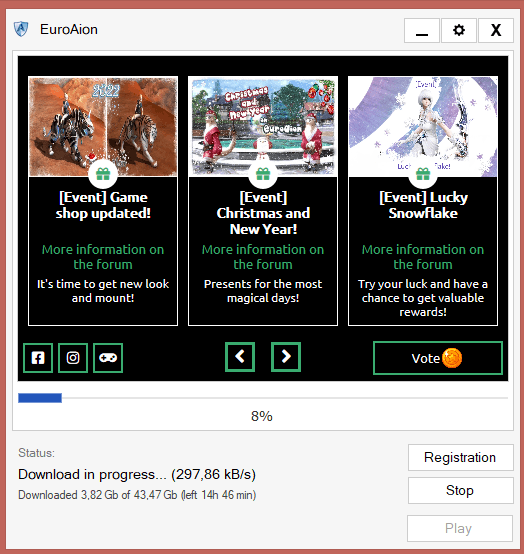The image size is (524, 554).
Task: Click the EuroAion shield logo
Action: (21, 29)
